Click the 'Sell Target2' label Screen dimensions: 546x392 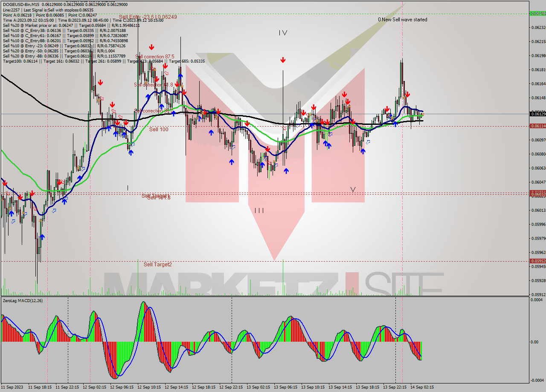click(x=158, y=264)
